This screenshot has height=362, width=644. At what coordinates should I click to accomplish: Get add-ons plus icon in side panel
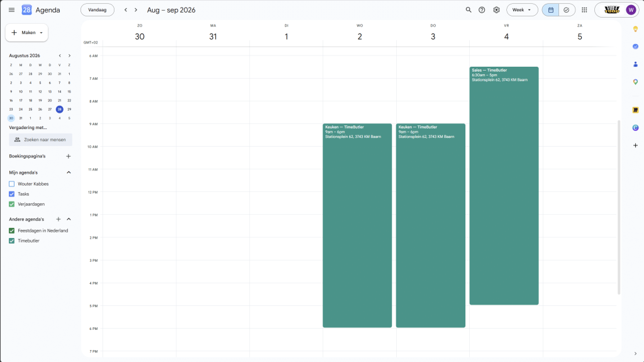[x=635, y=145]
